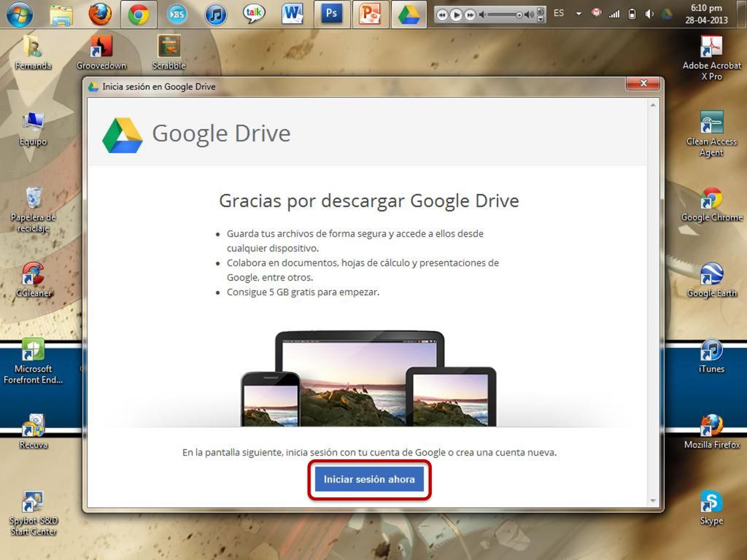Open the system volume tray icon
The width and height of the screenshot is (747, 560).
click(649, 14)
